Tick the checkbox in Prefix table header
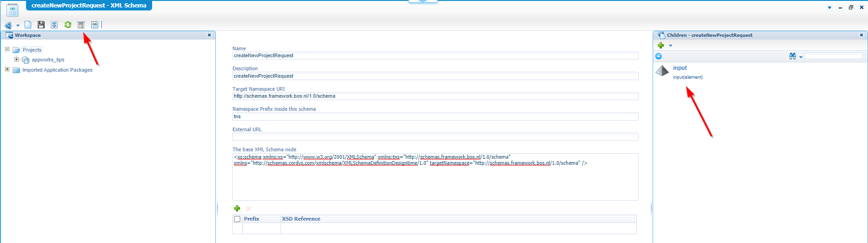Image resolution: width=868 pixels, height=243 pixels. (x=237, y=219)
